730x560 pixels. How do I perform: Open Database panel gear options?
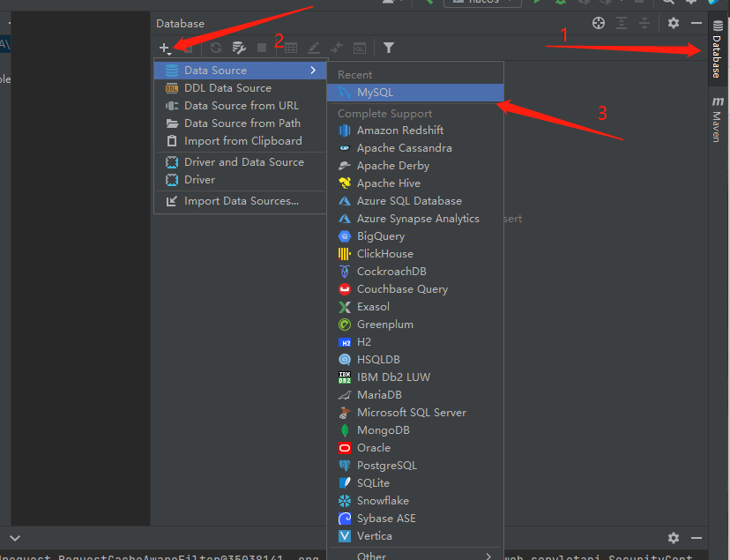coord(674,23)
